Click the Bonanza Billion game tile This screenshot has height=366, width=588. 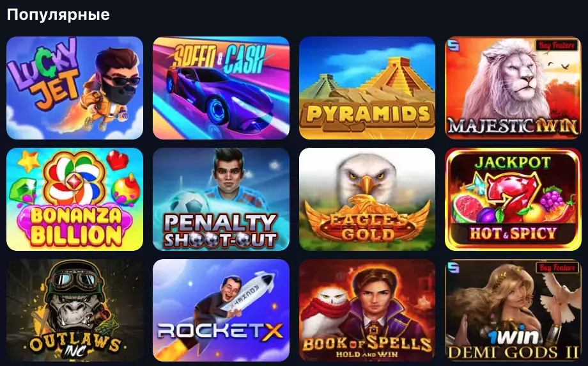75,199
